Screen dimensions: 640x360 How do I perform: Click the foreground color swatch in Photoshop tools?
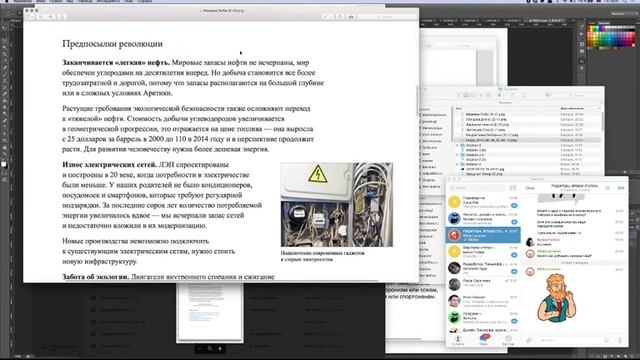(x=3, y=164)
